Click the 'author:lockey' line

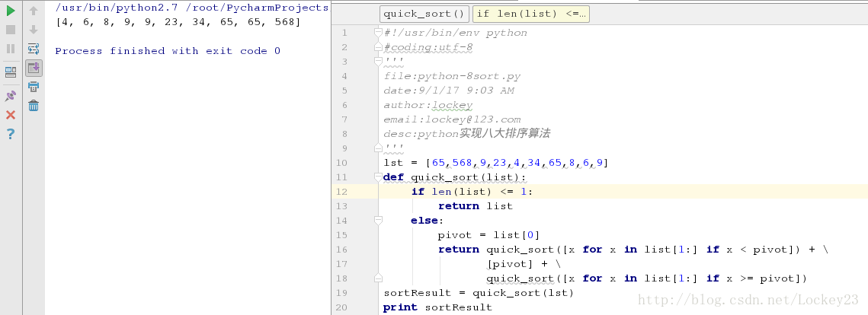point(428,105)
